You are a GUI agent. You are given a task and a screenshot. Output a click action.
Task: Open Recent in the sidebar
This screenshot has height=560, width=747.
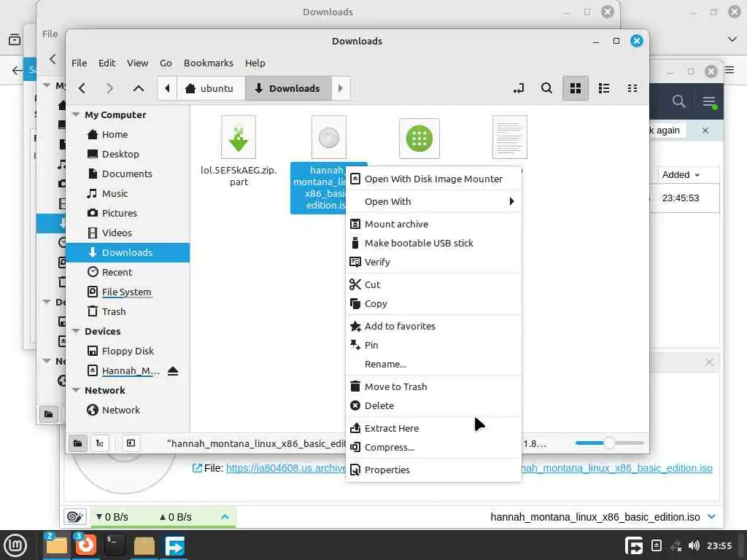coord(128,272)
